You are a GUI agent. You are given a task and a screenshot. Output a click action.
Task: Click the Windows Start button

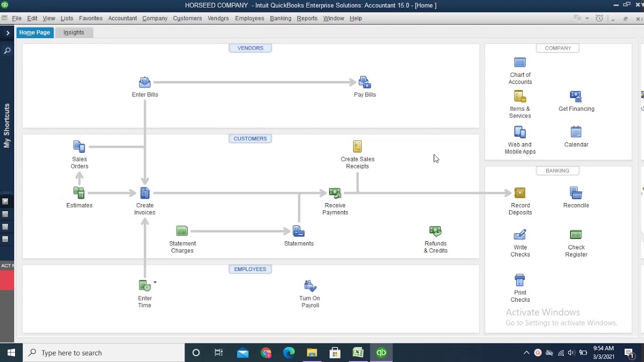pos(11,353)
